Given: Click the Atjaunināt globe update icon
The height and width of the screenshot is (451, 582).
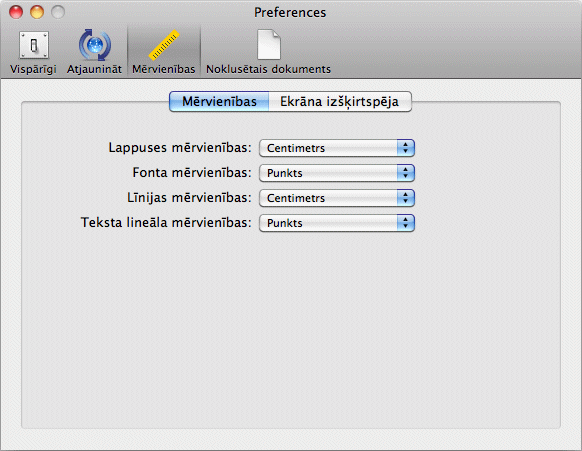Looking at the screenshot, I should pos(95,45).
